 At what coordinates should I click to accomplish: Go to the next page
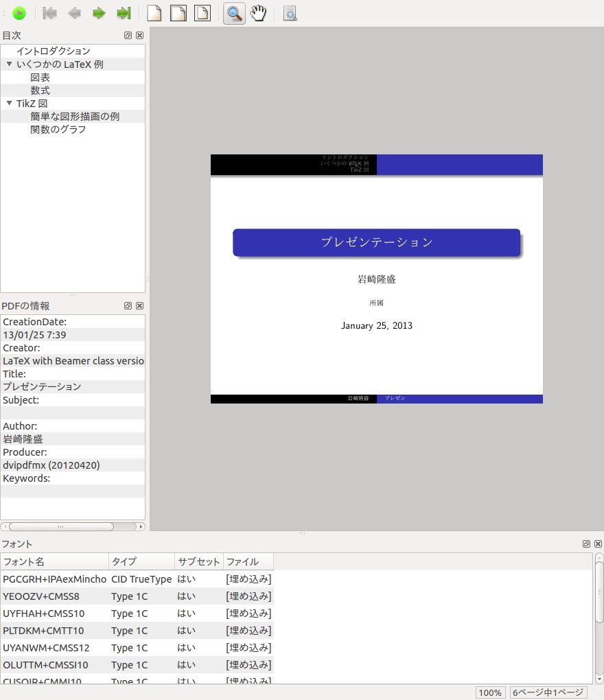99,14
